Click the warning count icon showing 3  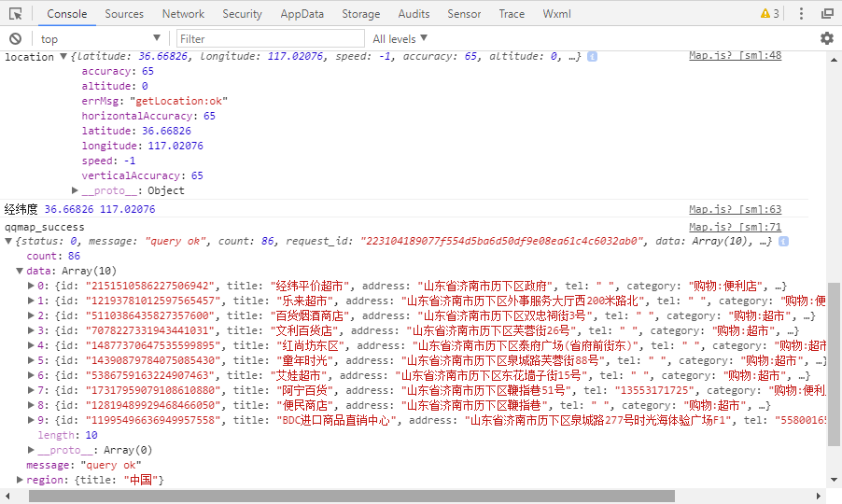tap(769, 14)
